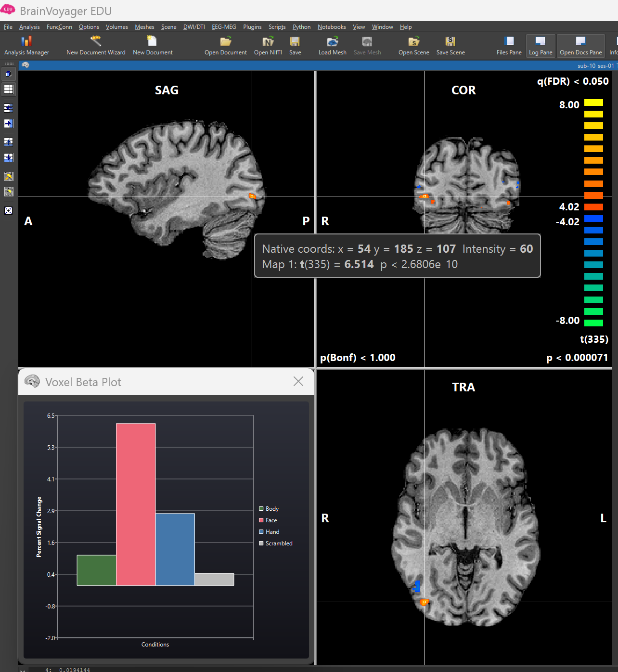618x672 pixels.
Task: Click the green Body bar in beta plot
Action: point(96,570)
